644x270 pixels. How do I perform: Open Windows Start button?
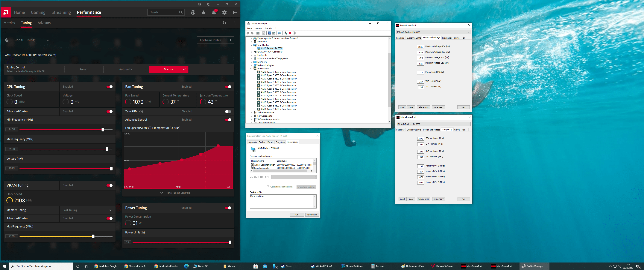pos(4,266)
